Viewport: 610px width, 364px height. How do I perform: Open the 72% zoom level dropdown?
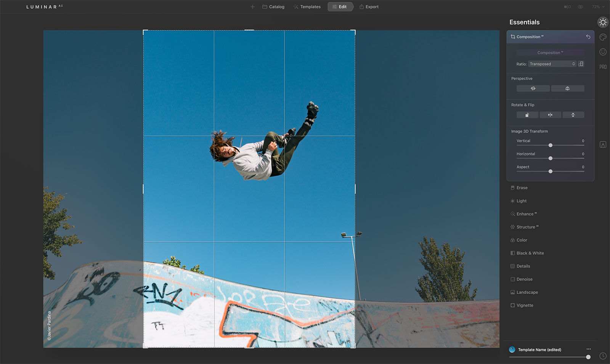click(598, 7)
